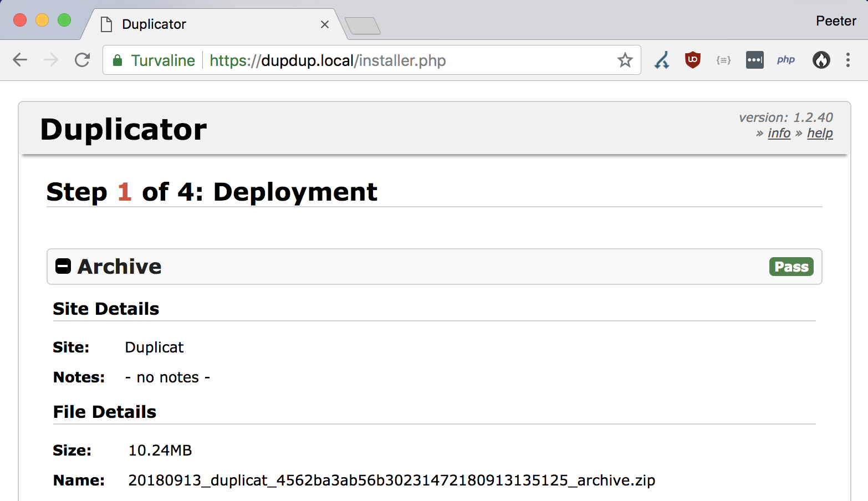Open the branching arrows extension icon
The width and height of the screenshot is (868, 501).
click(x=661, y=60)
